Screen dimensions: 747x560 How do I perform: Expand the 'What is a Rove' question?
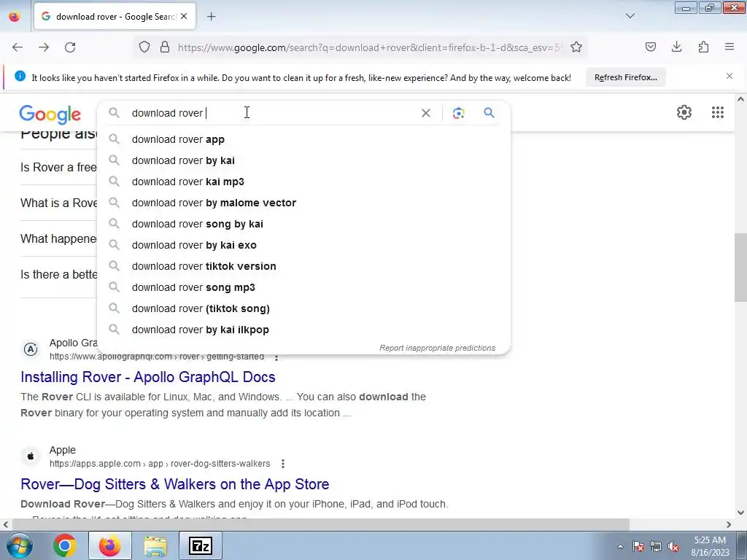tap(58, 203)
